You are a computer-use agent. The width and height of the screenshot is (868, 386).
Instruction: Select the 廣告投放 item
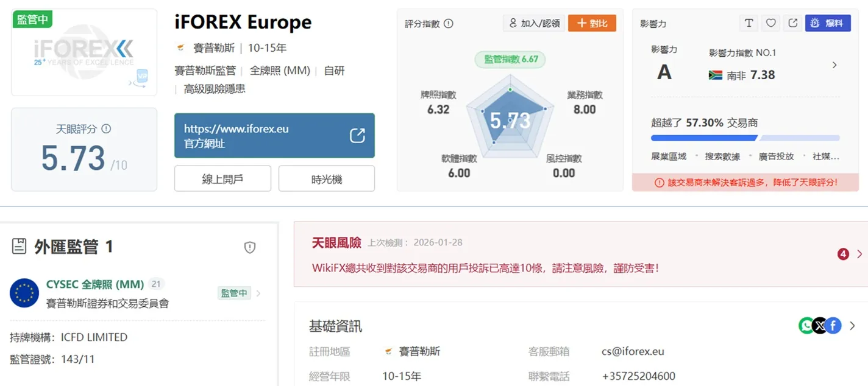coord(776,156)
